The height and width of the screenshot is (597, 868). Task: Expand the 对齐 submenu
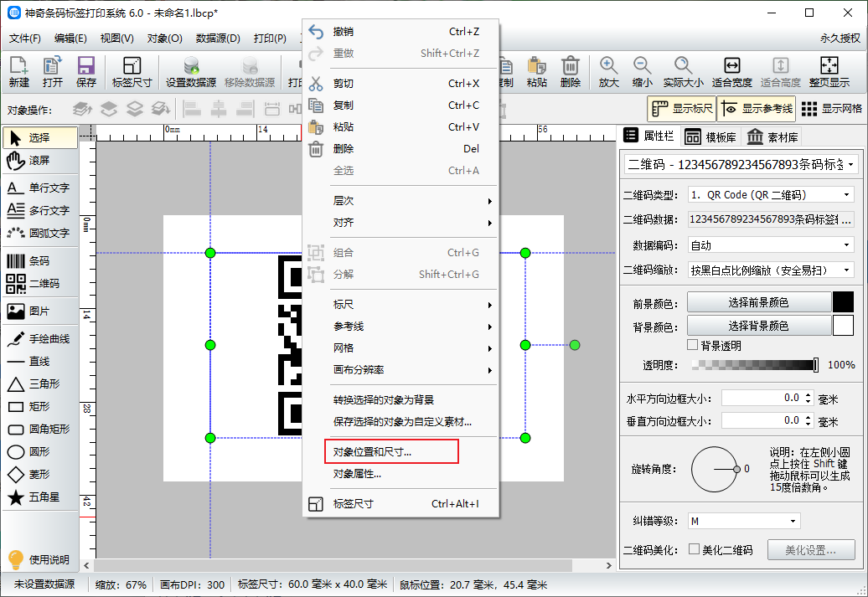point(400,223)
